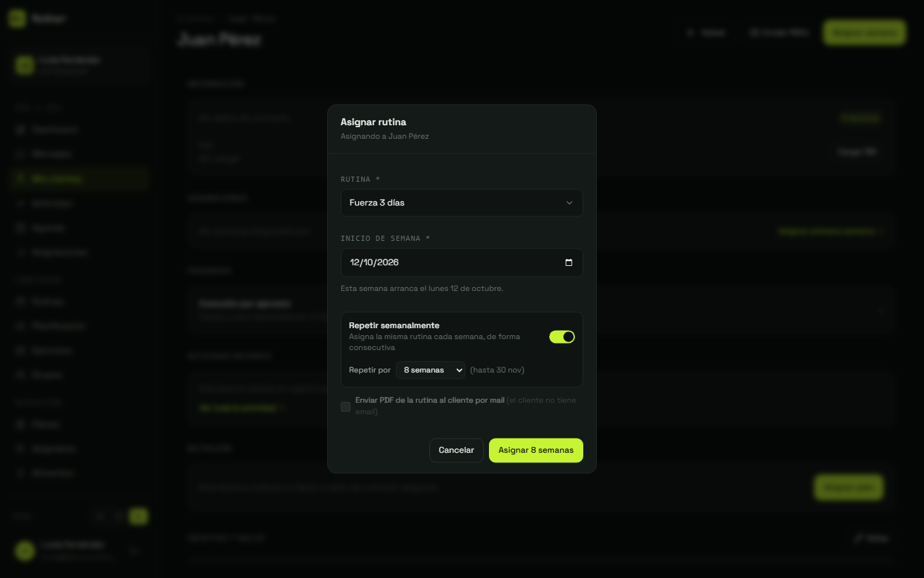Click the Cancelar button

(x=456, y=450)
